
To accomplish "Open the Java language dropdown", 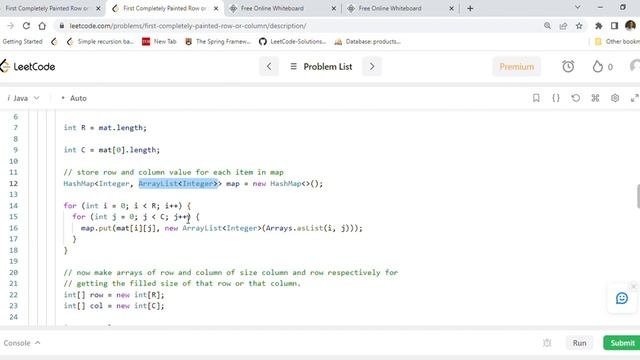I will pos(23,98).
